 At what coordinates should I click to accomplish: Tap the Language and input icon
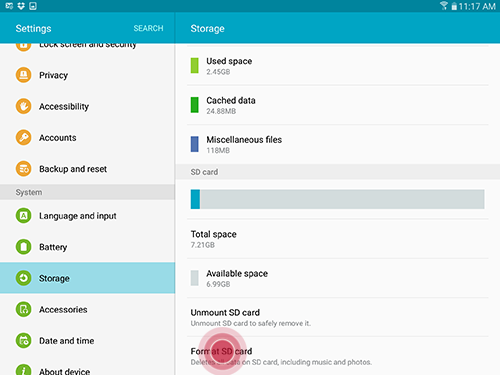tap(23, 216)
